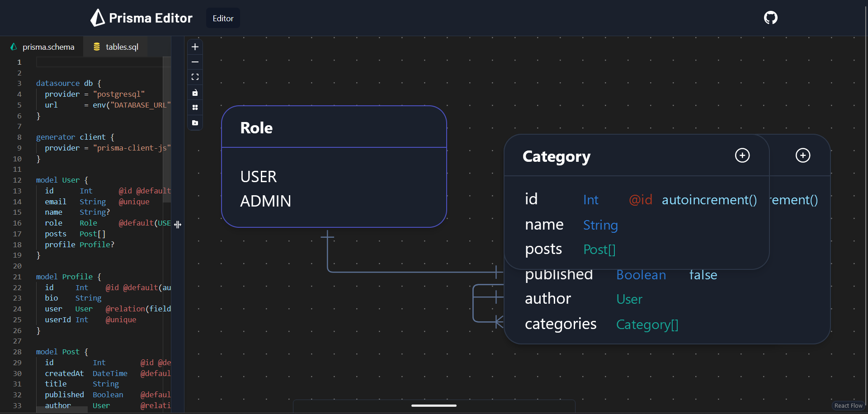Click the published false value in Category node
Image resolution: width=868 pixels, height=414 pixels.
[703, 275]
